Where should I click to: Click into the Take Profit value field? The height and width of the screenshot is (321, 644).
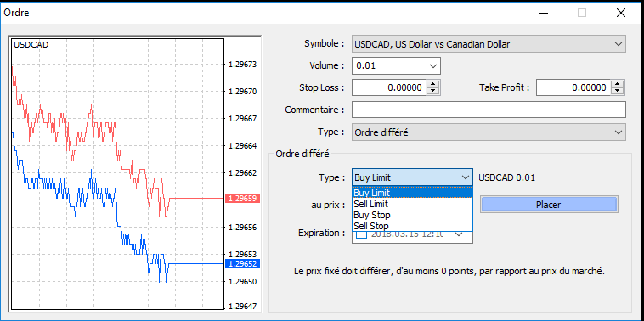point(573,87)
